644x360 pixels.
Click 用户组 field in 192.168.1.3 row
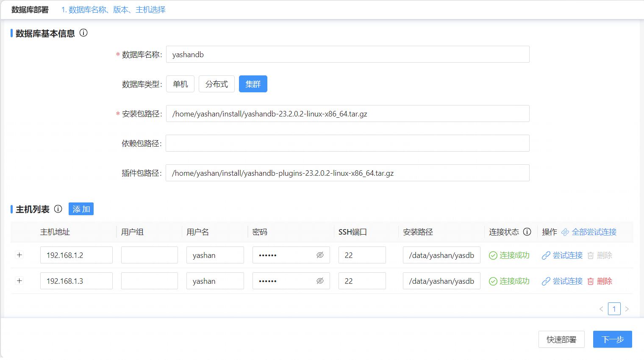(x=150, y=281)
